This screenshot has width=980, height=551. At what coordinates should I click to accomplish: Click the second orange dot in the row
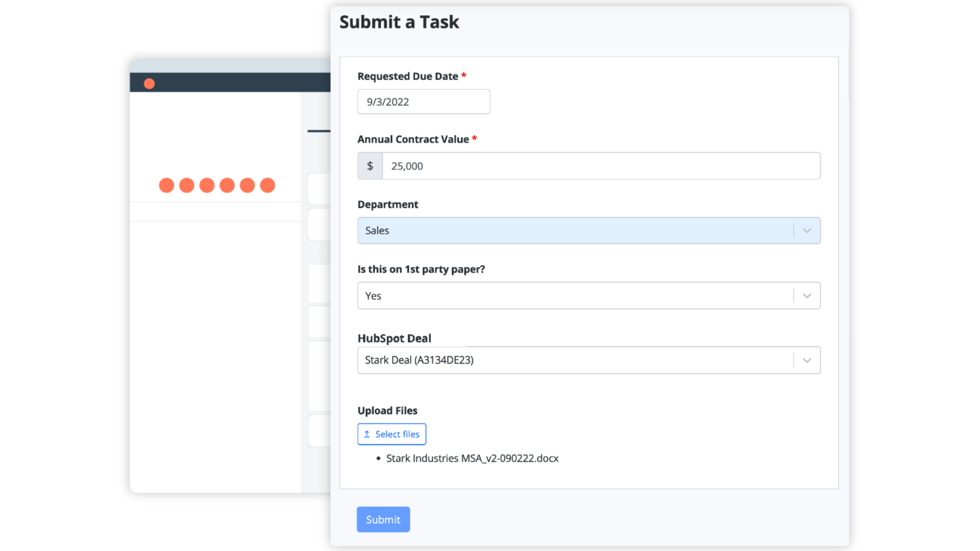[187, 186]
